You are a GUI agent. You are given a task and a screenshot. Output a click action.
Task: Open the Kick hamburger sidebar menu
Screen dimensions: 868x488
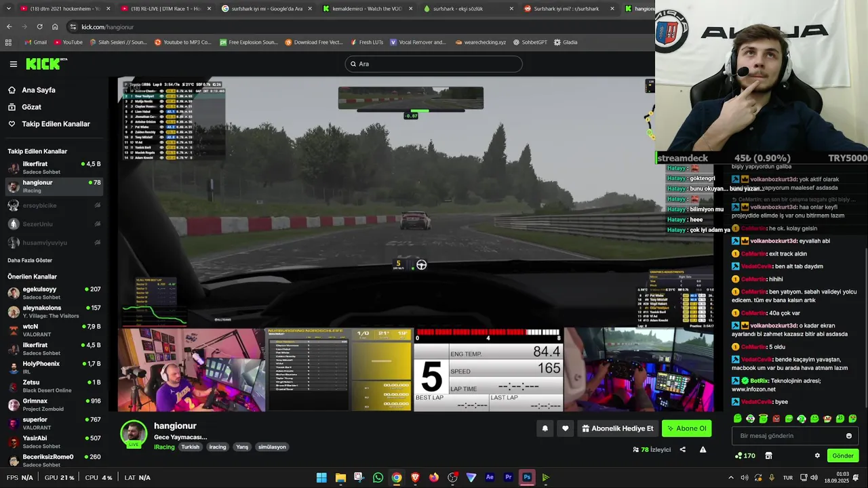point(13,64)
